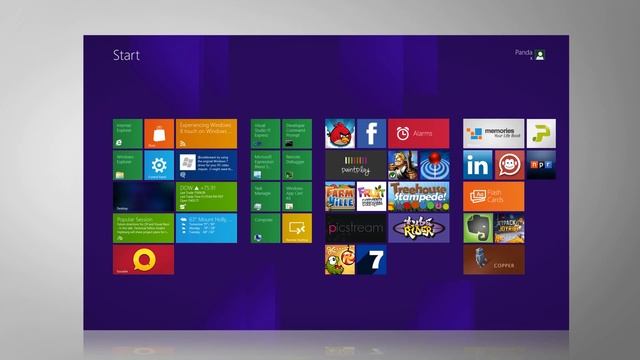Launch the Cut the Rope tile

coord(340,260)
